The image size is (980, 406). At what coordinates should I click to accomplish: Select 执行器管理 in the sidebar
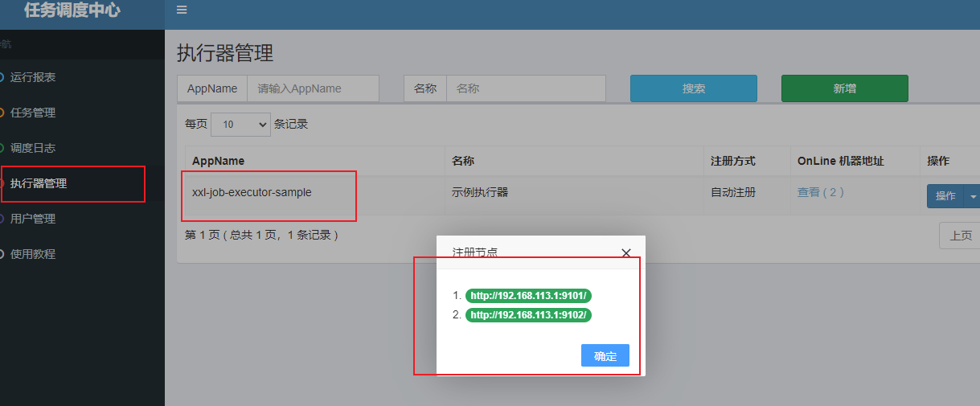[39, 183]
